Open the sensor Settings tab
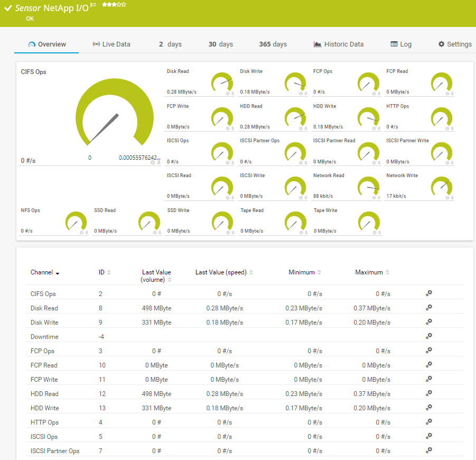The height and width of the screenshot is (460, 476). [x=455, y=44]
